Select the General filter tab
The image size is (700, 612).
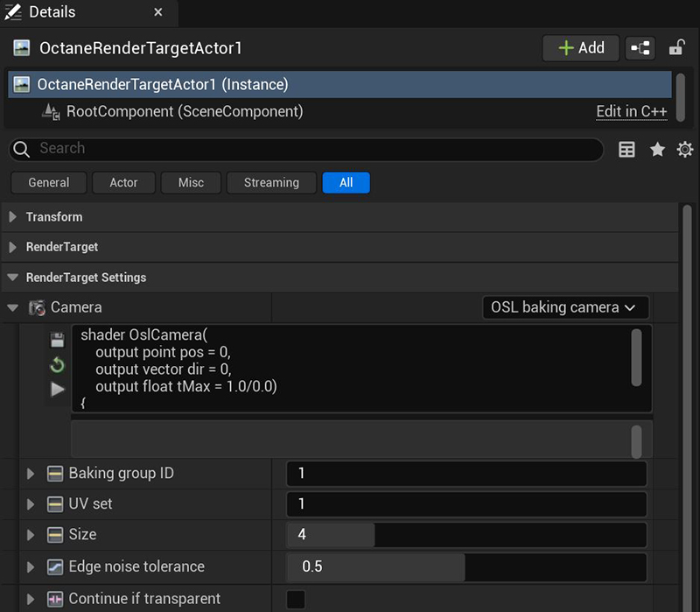(49, 183)
